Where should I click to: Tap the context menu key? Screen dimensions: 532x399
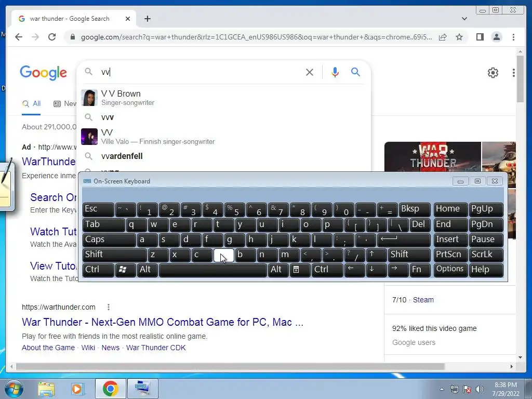[x=300, y=270]
